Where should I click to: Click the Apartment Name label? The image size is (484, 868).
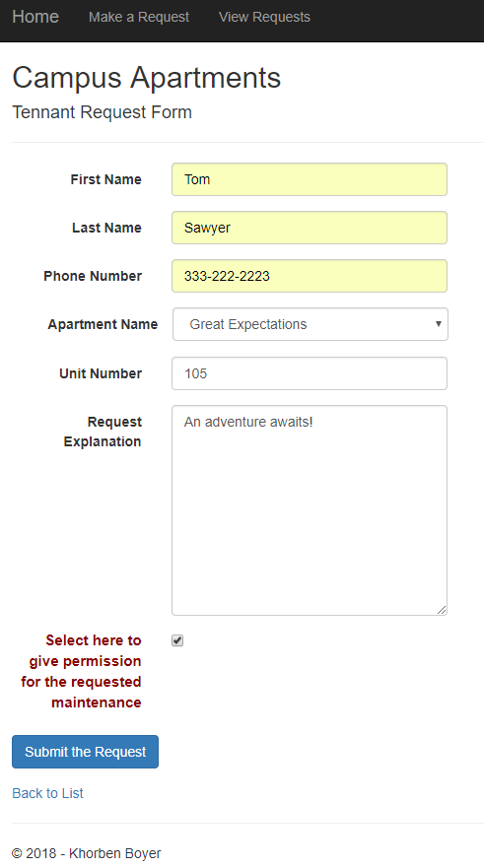click(103, 324)
